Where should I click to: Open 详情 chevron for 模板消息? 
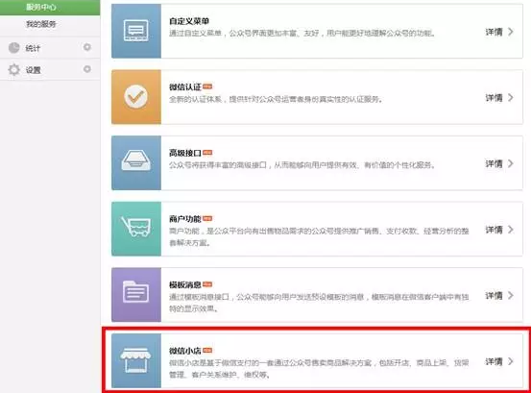510,295
